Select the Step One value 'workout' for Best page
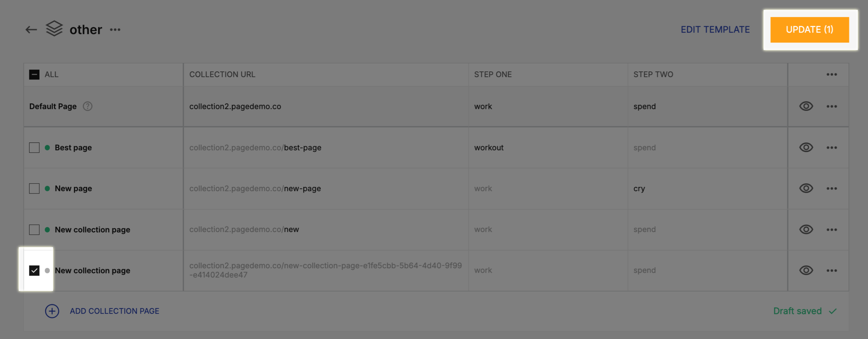Screen dimensions: 868x339 click(489, 147)
